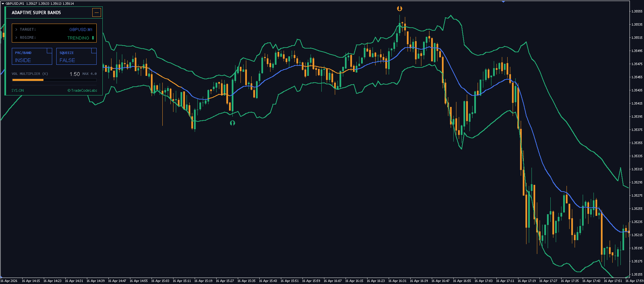Click the 1.35395 price scale label
Image resolution: width=644 pixels, height=284 pixels.
637,116
